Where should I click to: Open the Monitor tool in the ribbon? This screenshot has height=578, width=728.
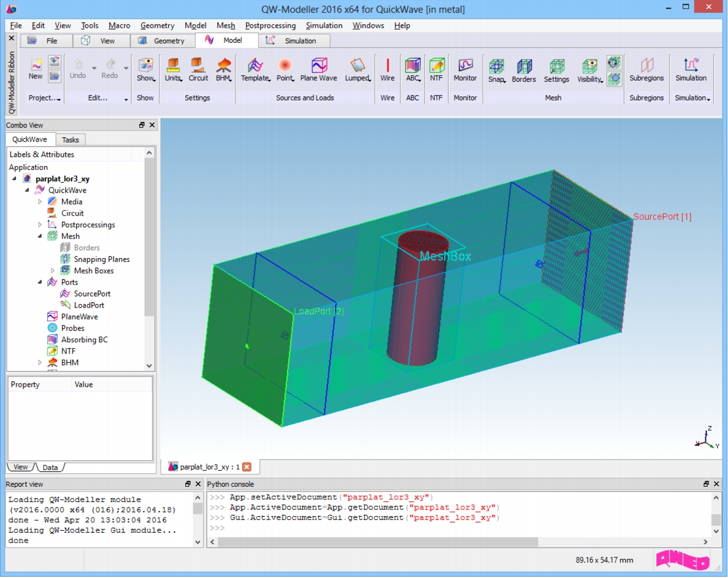[x=466, y=70]
